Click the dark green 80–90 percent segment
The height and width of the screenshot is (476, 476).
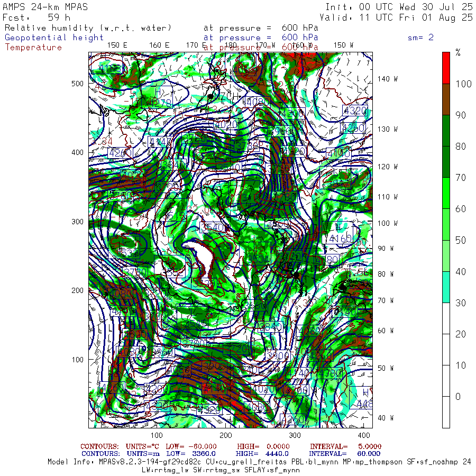coord(446,131)
